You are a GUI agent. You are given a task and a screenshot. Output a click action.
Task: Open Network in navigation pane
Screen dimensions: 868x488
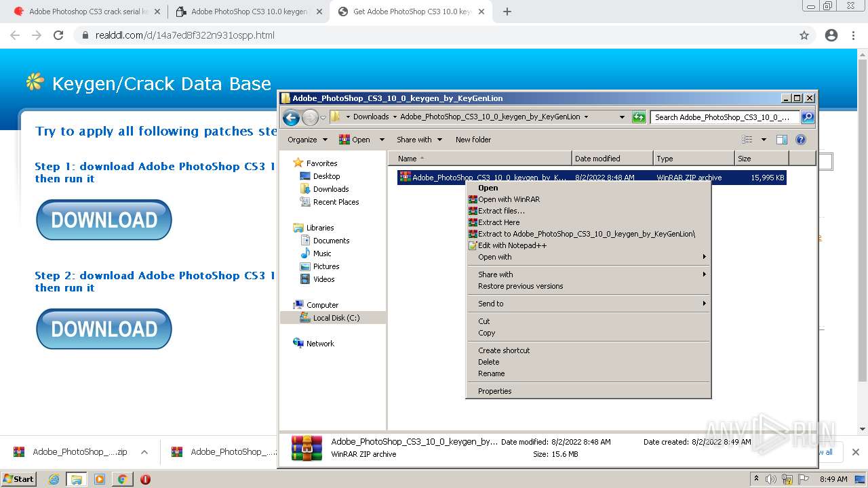320,344
